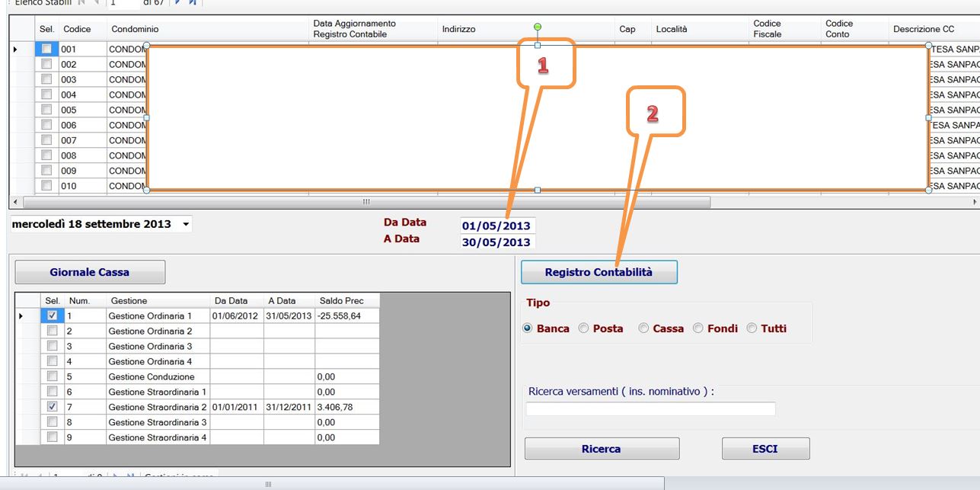Image resolution: width=980 pixels, height=490 pixels.
Task: Select the Posta radio option
Action: (x=584, y=328)
